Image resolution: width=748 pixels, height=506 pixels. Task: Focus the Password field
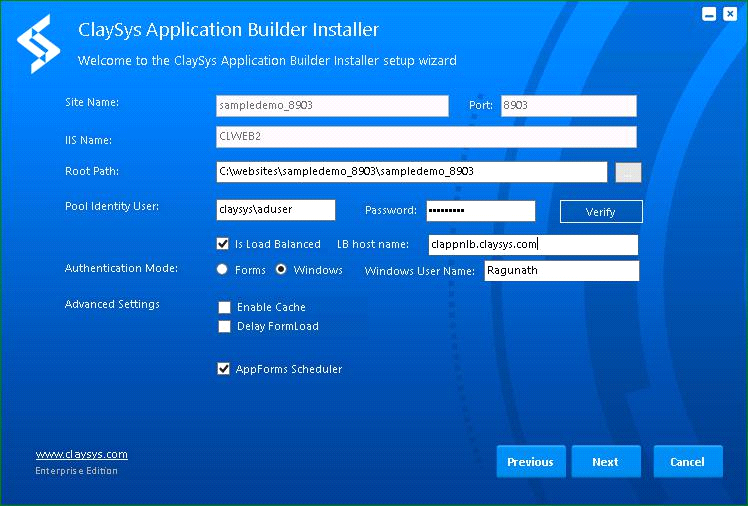(481, 211)
